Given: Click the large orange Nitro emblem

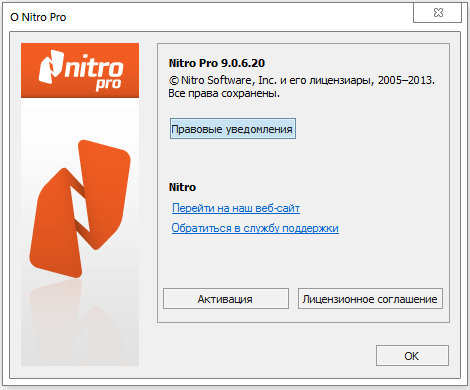Looking at the screenshot, I should 80,209.
